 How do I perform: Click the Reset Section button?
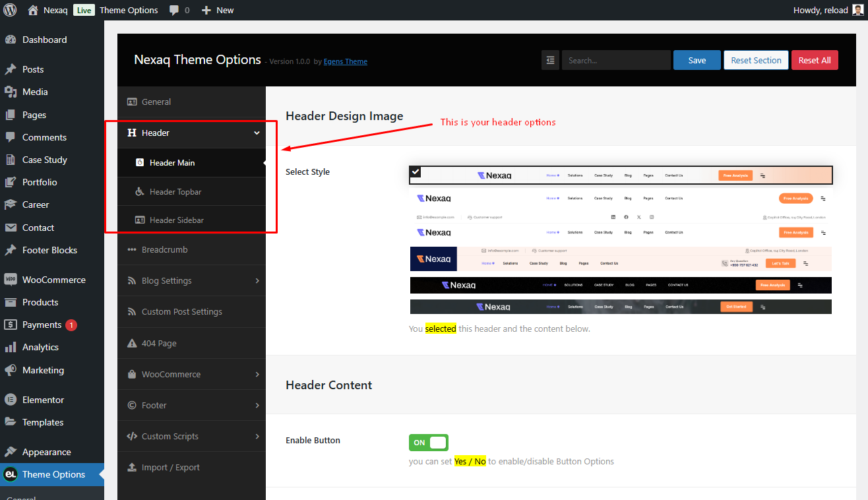756,60
